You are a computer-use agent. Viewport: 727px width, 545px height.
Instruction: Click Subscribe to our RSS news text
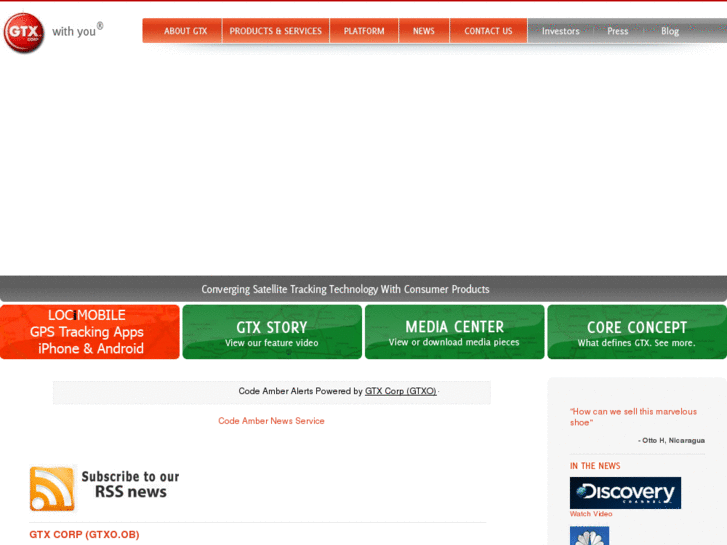click(x=130, y=484)
